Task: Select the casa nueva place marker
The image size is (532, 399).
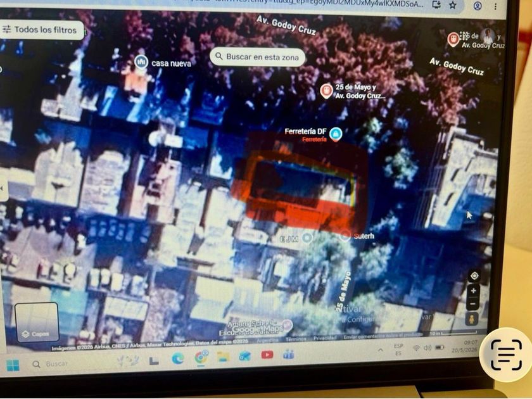Action: pyautogui.click(x=141, y=62)
